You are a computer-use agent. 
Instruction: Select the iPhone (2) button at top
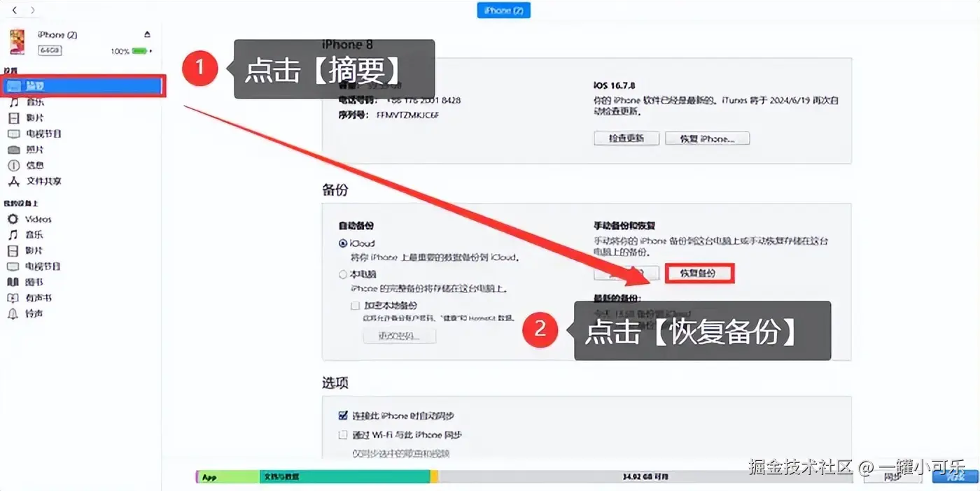(x=504, y=10)
